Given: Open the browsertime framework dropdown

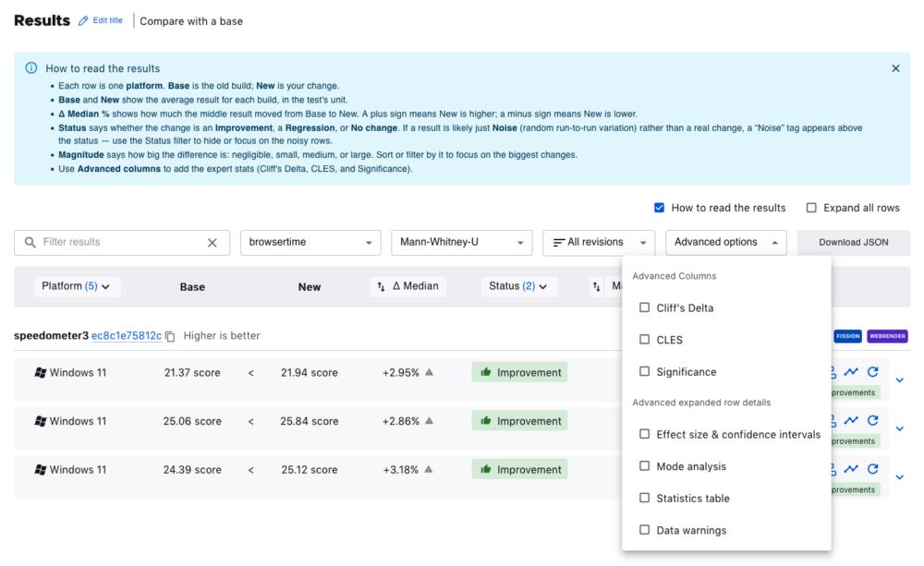Looking at the screenshot, I should point(310,243).
